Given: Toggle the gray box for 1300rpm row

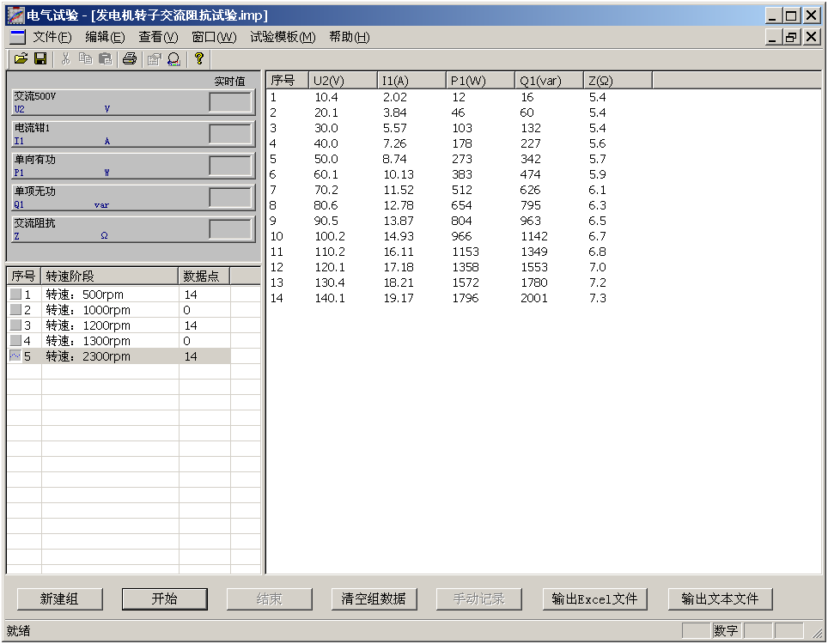Looking at the screenshot, I should [x=15, y=341].
